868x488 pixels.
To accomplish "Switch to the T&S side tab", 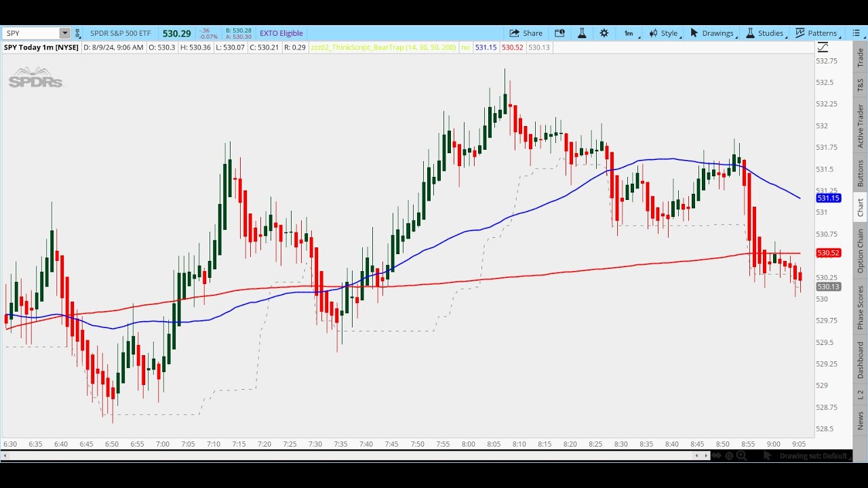I will [860, 85].
